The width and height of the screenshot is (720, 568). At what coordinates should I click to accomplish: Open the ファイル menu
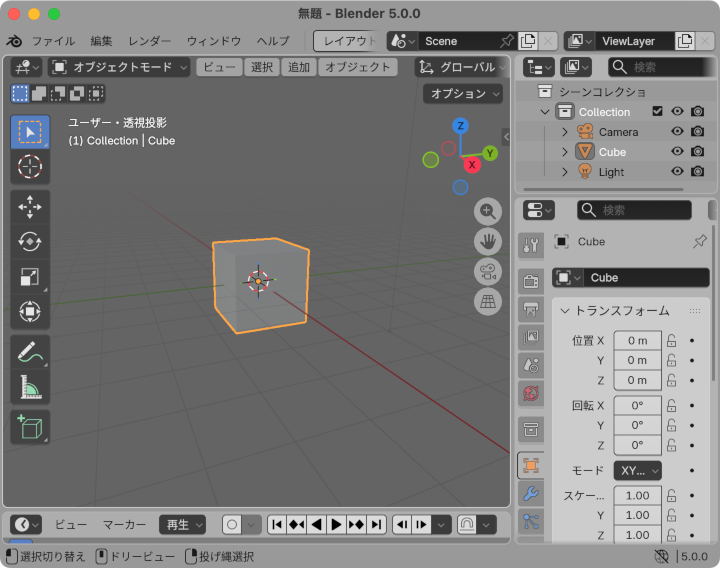click(x=53, y=41)
